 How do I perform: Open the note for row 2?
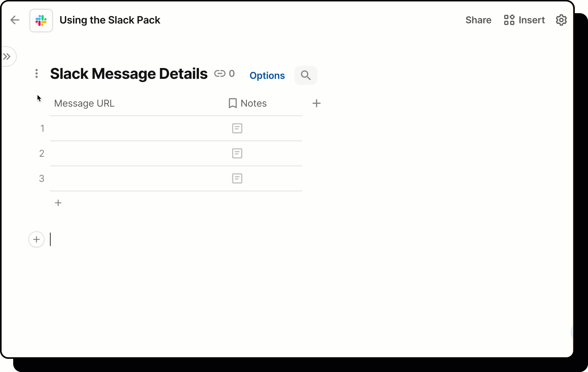coord(237,153)
